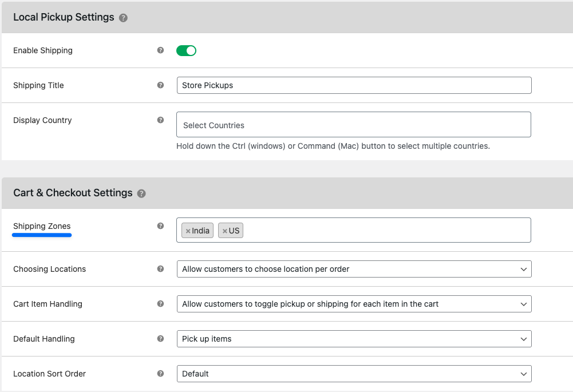Click help icon next to Enable Shipping
Viewport: 573px width, 392px height.
[x=161, y=50]
